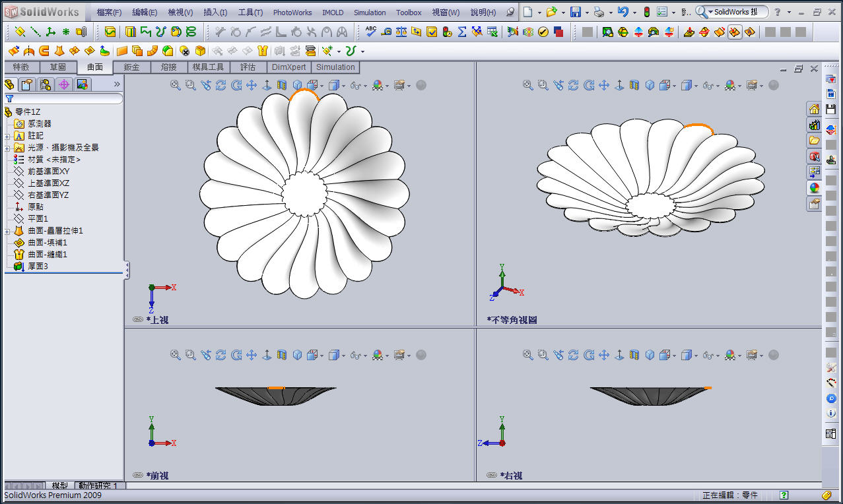Open the DimXpertManager panel tab
The height and width of the screenshot is (504, 843).
coord(64,84)
